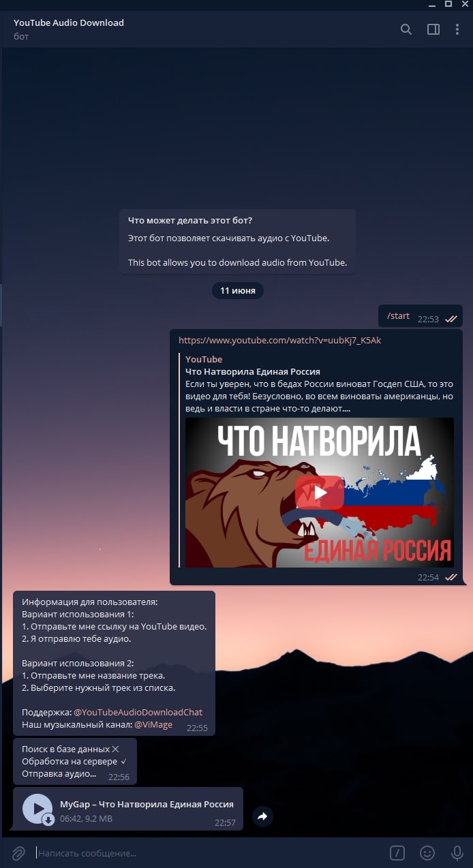This screenshot has width=473, height=868.
Task: Click the message input field
Action: [x=208, y=852]
